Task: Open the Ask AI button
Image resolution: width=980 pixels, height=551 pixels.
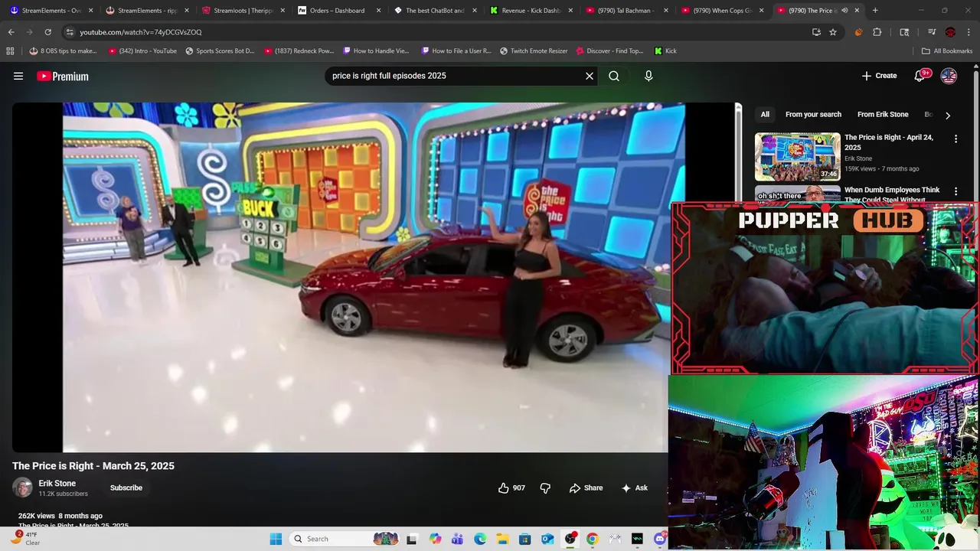Action: tap(635, 487)
